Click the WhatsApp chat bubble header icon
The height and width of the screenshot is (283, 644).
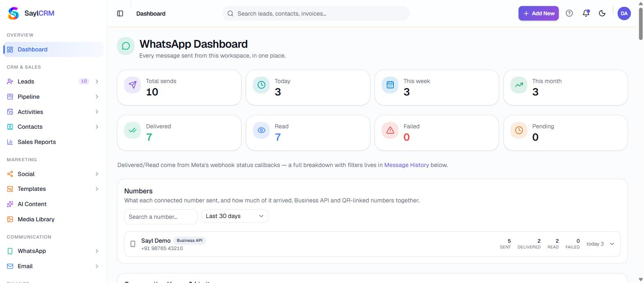[126, 46]
